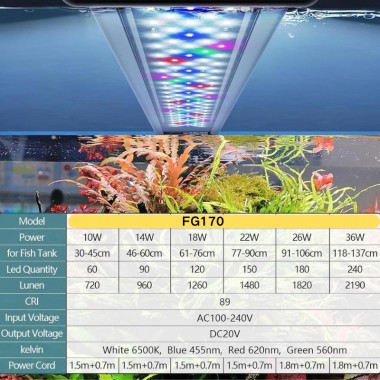380x380 pixels.
Task: Select the 46-60cm tank size
Action: 144,253
